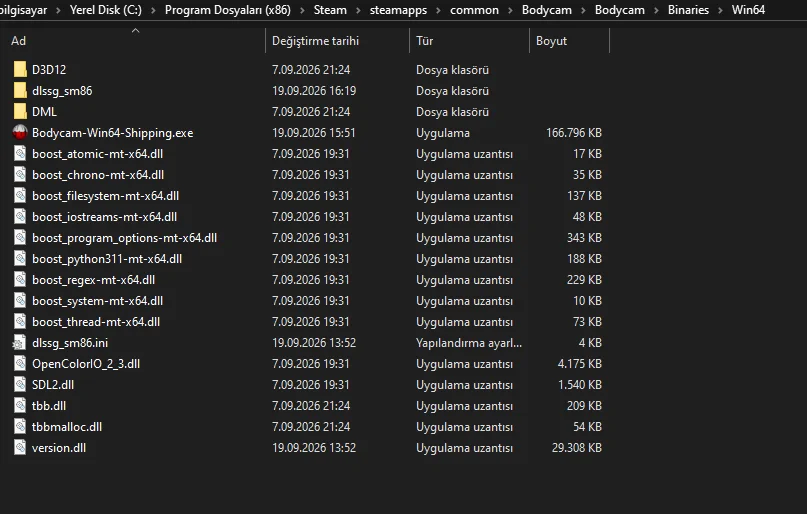The height and width of the screenshot is (514, 807).
Task: Click the size value 343 KB
Action: [x=584, y=238]
